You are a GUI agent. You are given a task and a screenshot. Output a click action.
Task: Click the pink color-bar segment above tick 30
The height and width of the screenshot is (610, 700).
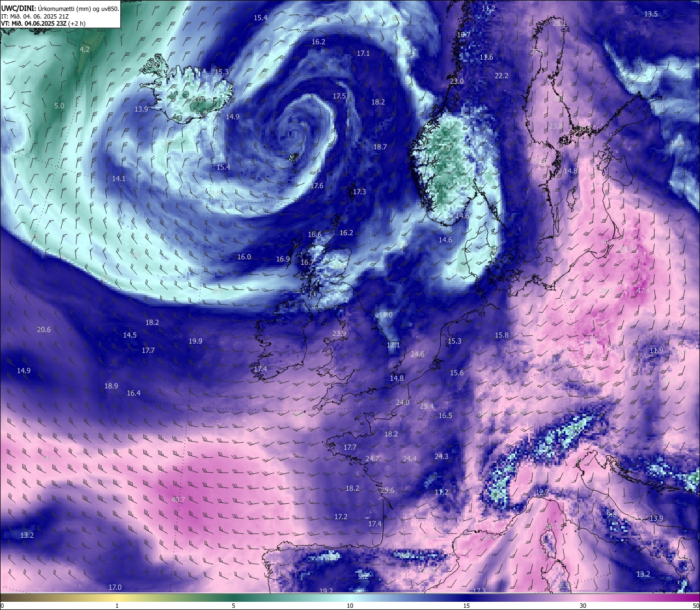[x=583, y=597]
